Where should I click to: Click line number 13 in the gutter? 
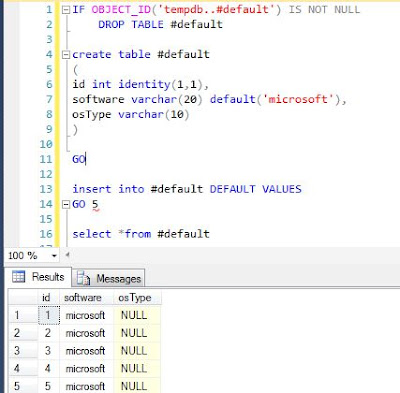46,189
